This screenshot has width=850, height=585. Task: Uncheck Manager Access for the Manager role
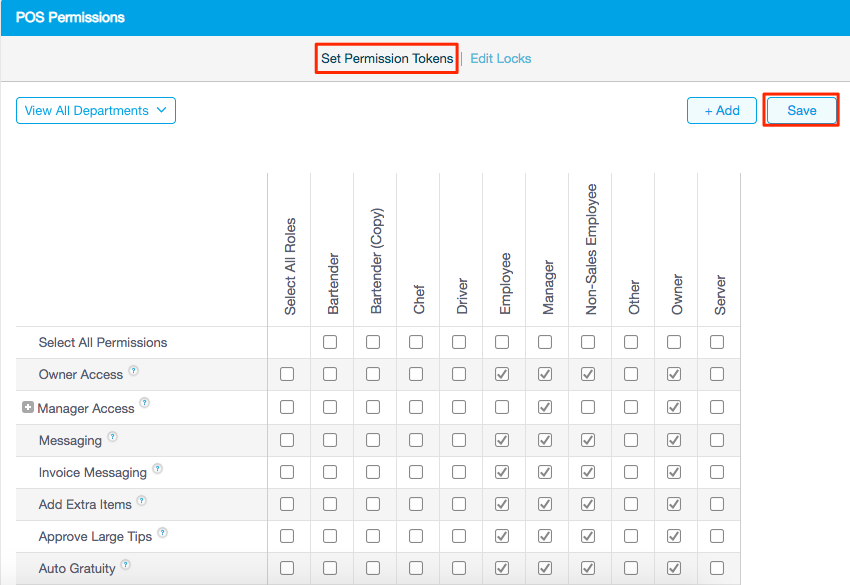545,406
